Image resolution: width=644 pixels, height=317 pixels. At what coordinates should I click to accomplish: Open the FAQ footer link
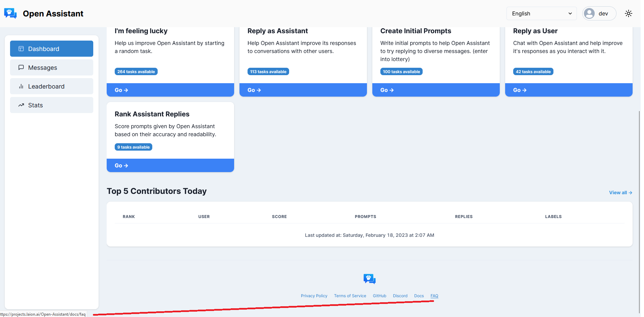click(x=434, y=296)
